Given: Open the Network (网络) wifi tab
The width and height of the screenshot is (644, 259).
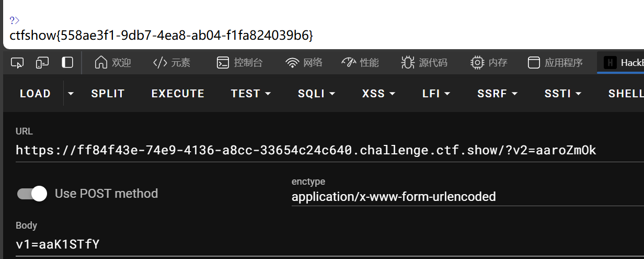Looking at the screenshot, I should tap(304, 63).
